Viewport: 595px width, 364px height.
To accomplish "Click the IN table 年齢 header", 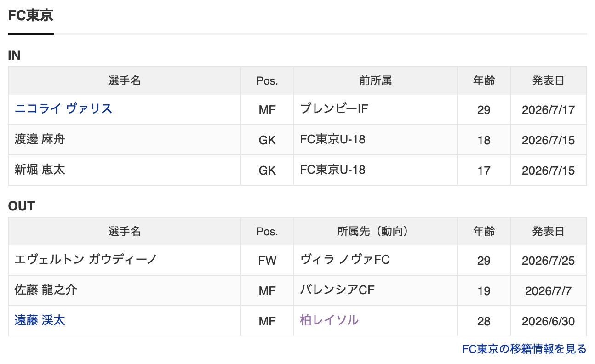I will point(484,81).
